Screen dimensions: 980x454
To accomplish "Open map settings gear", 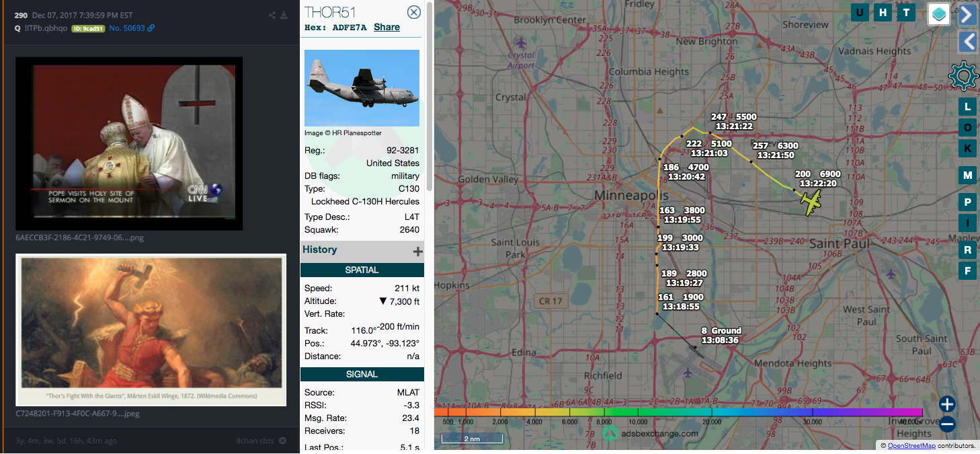I will 963,76.
